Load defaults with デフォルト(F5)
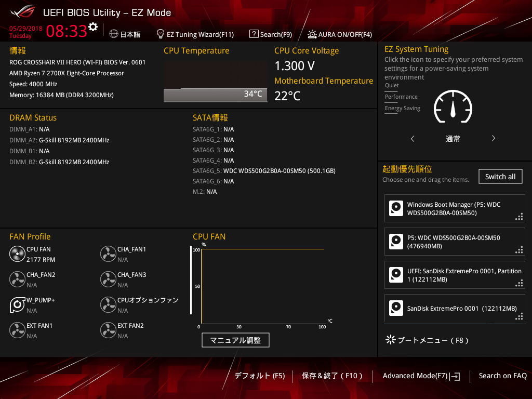The width and height of the screenshot is (532, 399). (x=260, y=376)
